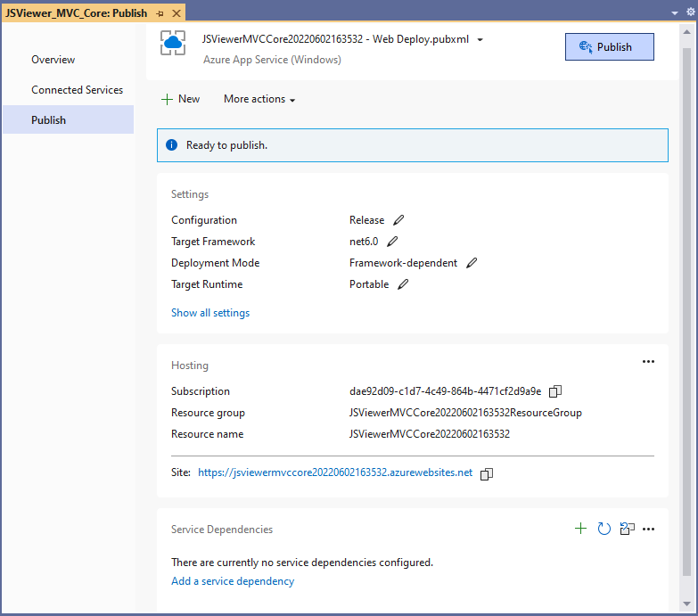Click the Publish button
Viewport: 698px width, 616px height.
pos(610,46)
